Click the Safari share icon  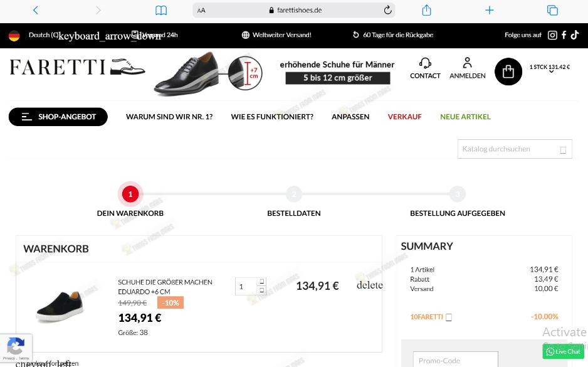click(x=426, y=10)
